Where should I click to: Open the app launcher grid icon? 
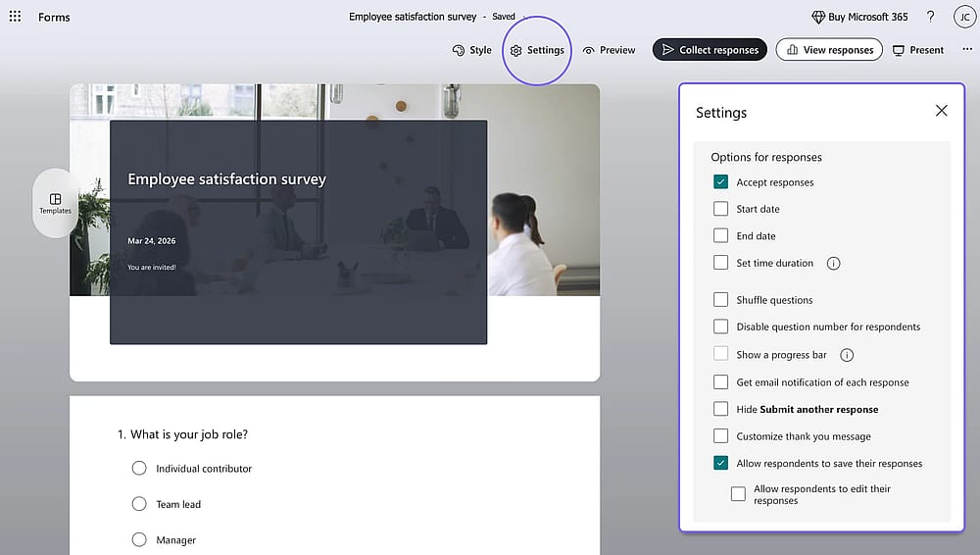point(15,17)
